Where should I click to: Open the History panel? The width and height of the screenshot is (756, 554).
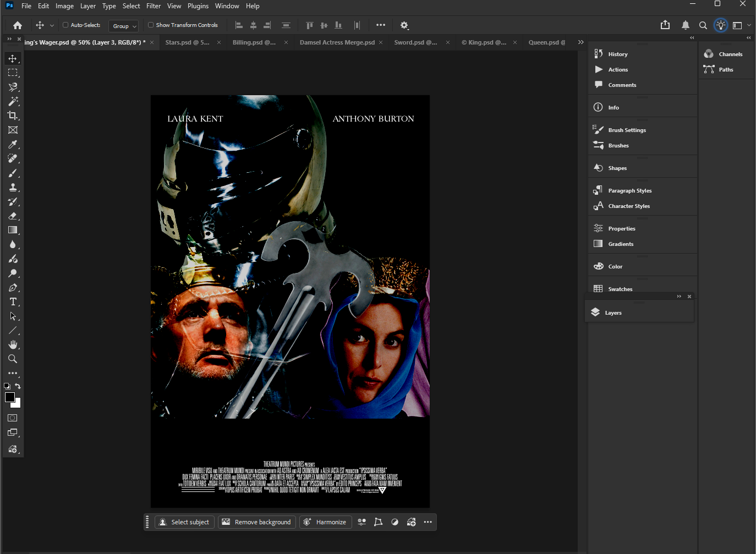tap(617, 53)
